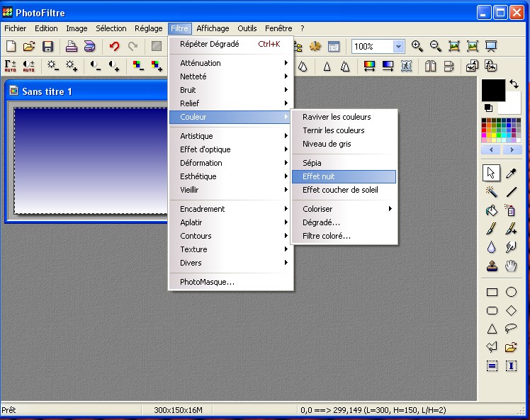Expand the Netteté submenu

231,76
